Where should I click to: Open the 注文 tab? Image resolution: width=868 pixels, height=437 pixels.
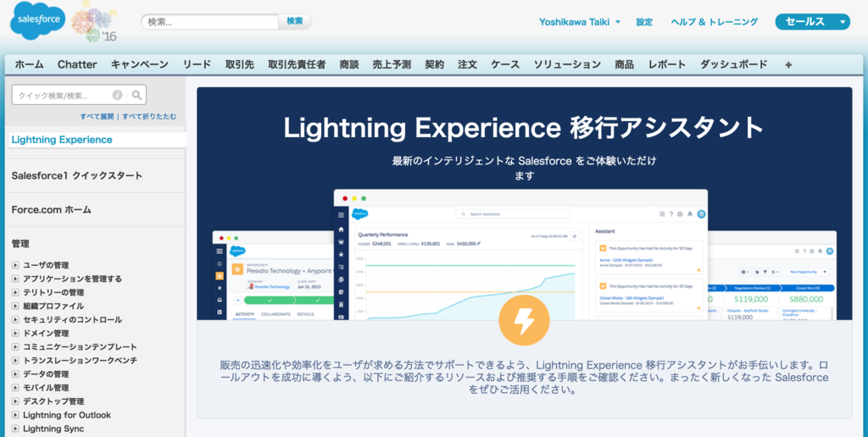coord(467,64)
